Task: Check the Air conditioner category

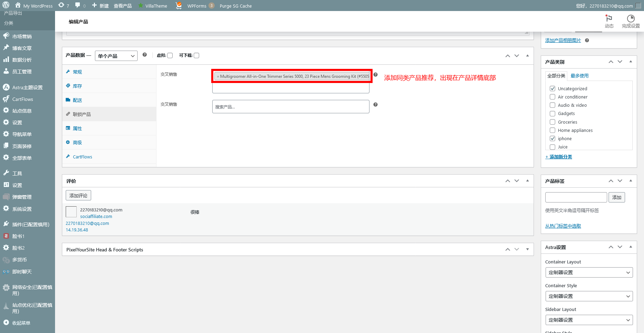Action: point(552,97)
